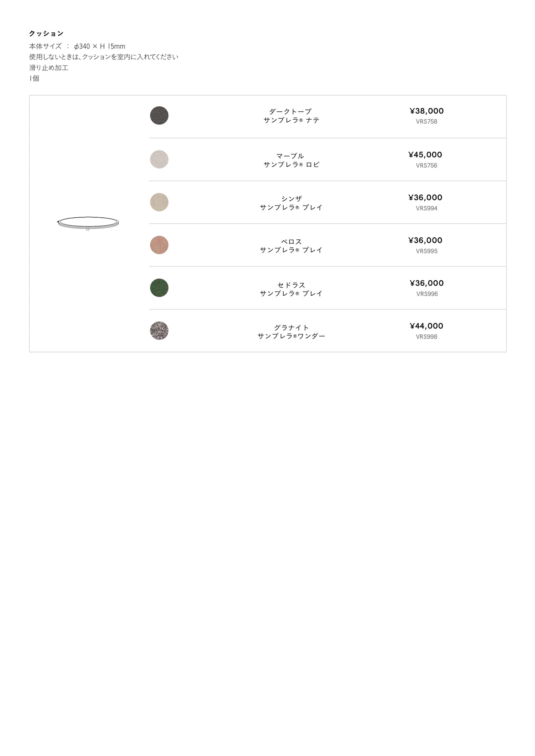
Task: Select product code VRS758
Action: (x=427, y=122)
